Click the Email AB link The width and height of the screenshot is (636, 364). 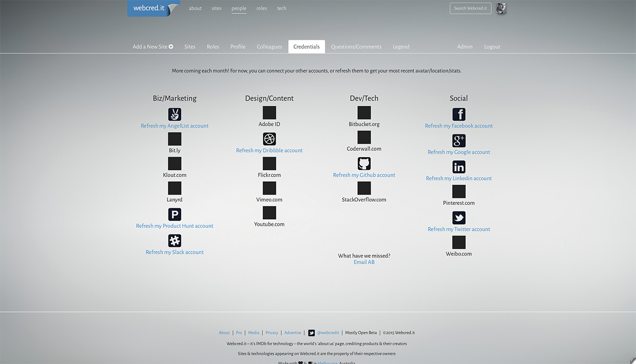point(364,262)
